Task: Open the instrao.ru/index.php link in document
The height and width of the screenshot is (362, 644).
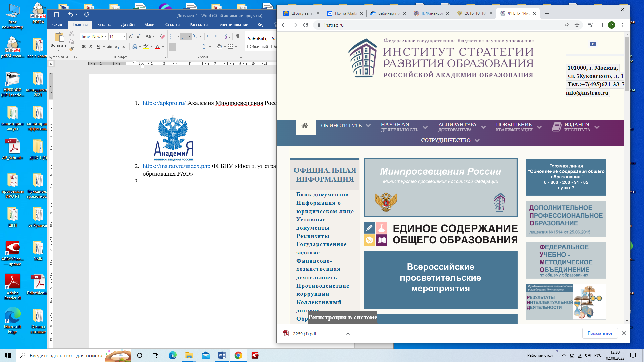Action: point(176,166)
